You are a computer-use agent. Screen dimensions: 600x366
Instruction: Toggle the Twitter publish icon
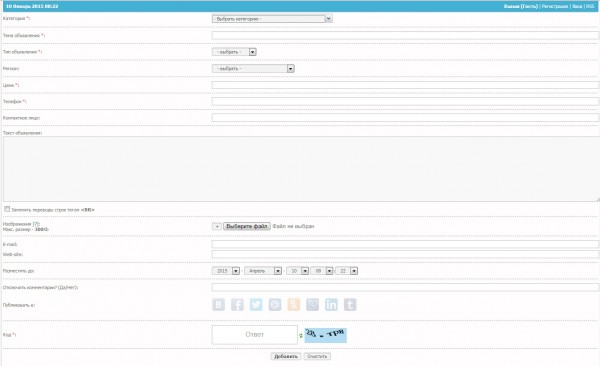256,305
